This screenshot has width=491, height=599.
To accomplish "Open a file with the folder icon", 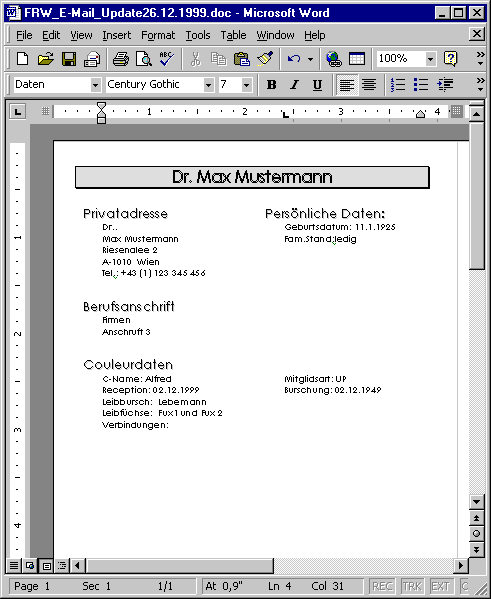I will pos(46,59).
